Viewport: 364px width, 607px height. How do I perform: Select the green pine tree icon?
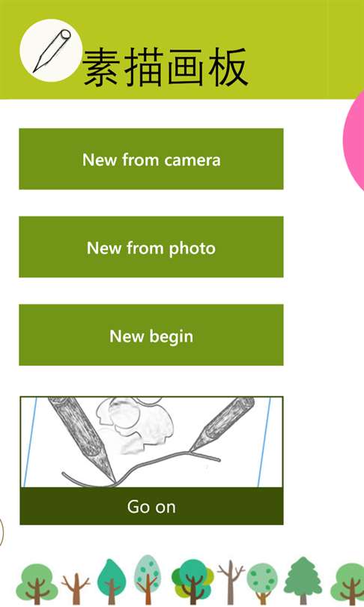[303, 581]
